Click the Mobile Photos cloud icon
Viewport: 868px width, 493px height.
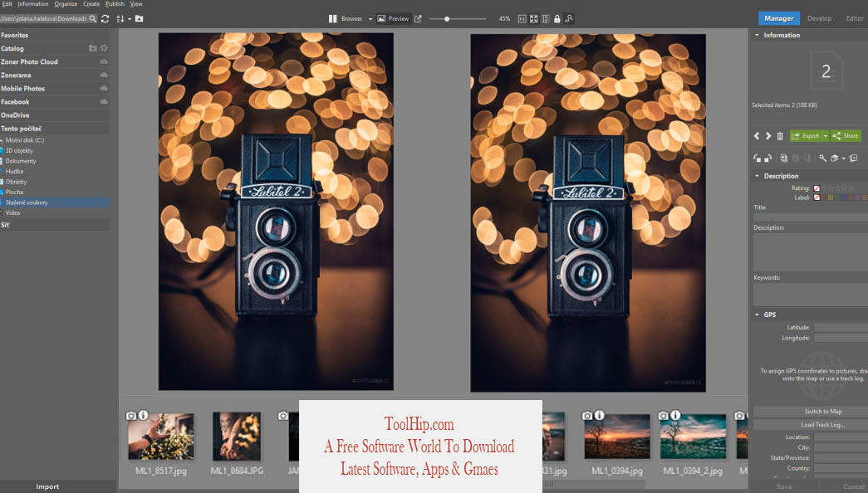(x=104, y=88)
